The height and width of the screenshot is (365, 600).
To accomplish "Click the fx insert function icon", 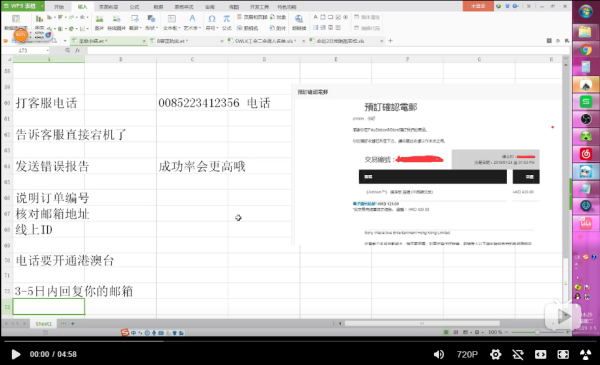I will click(78, 50).
